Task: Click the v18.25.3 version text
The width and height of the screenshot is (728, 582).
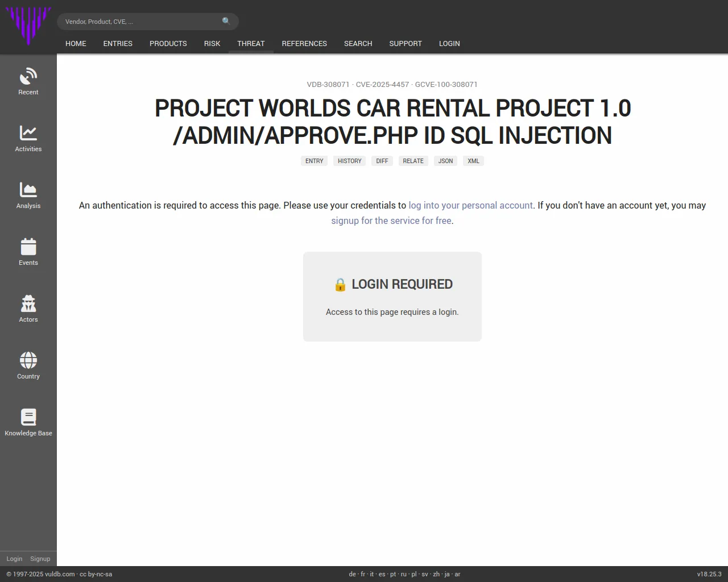Action: click(x=709, y=574)
